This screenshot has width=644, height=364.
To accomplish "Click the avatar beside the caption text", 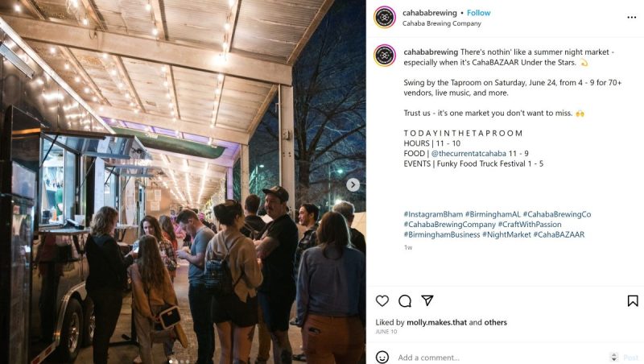I will [x=385, y=55].
